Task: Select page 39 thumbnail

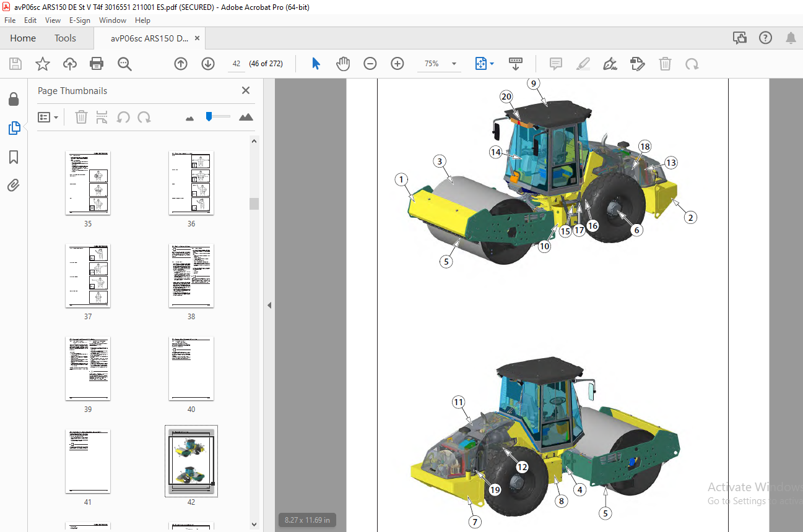Action: [x=88, y=369]
